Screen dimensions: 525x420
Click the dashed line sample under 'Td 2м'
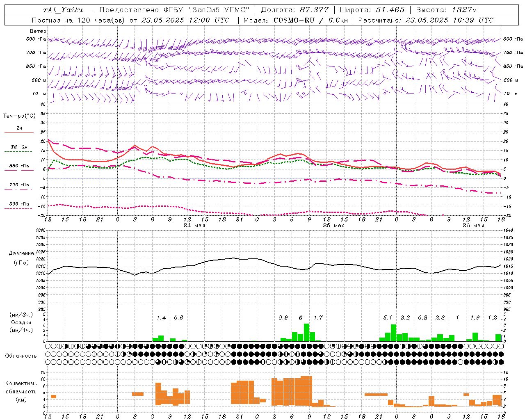(19, 151)
